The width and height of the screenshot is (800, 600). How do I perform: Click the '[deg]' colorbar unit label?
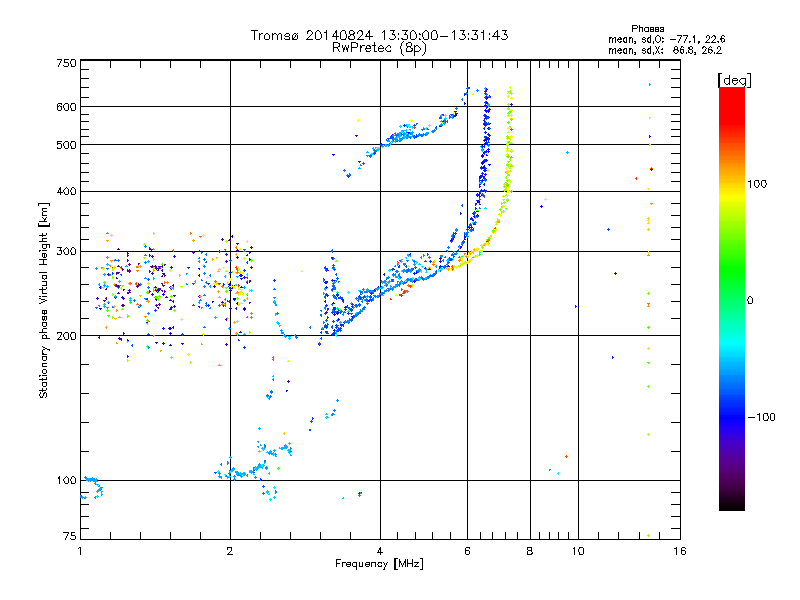734,80
